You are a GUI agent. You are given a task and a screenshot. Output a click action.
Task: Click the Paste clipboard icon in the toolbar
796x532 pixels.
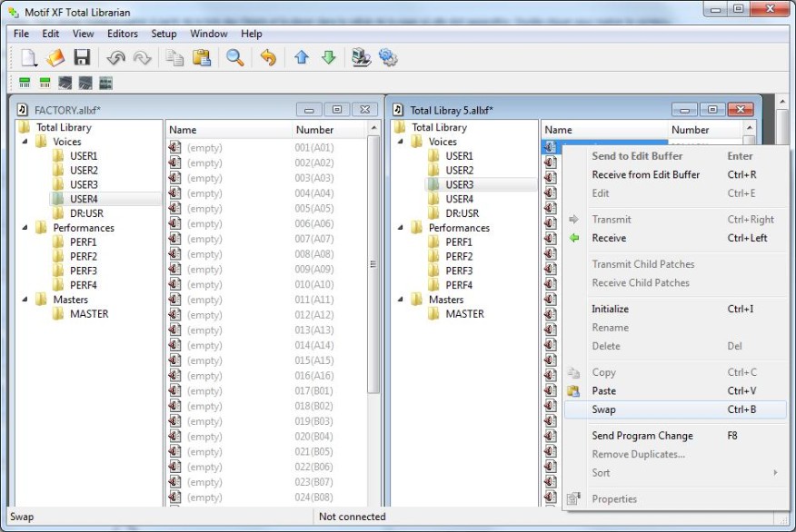[x=202, y=58]
